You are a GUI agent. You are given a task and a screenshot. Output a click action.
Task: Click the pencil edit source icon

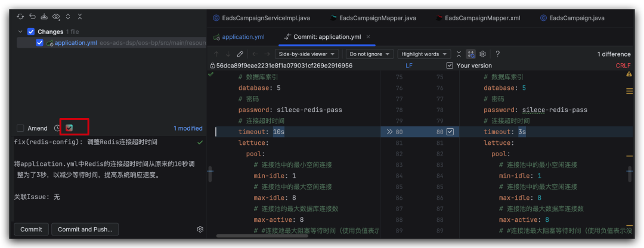240,54
